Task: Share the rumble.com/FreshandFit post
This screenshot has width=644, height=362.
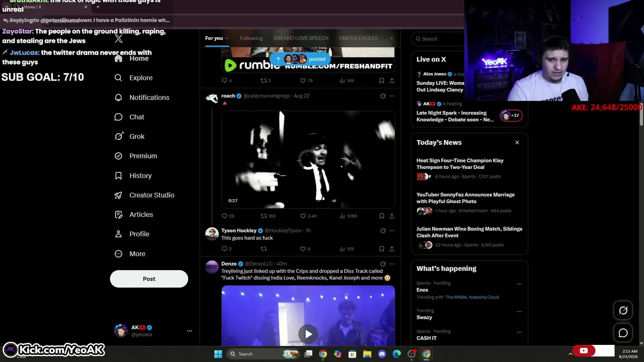Action: (x=391, y=80)
